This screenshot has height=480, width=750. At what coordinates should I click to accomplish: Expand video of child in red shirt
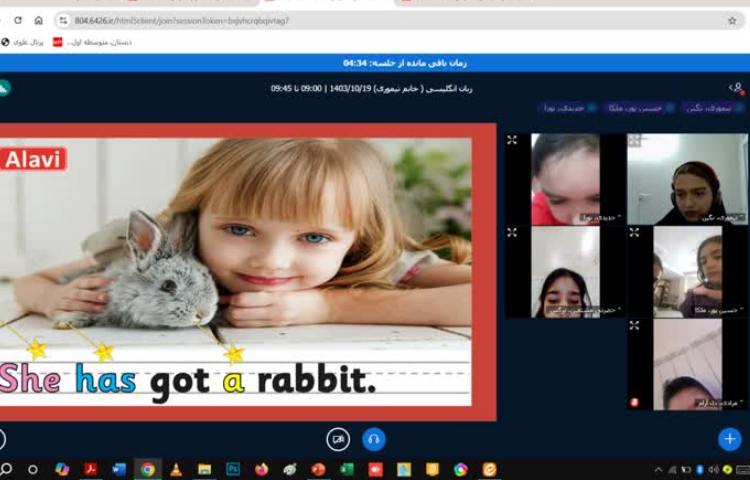pos(512,140)
